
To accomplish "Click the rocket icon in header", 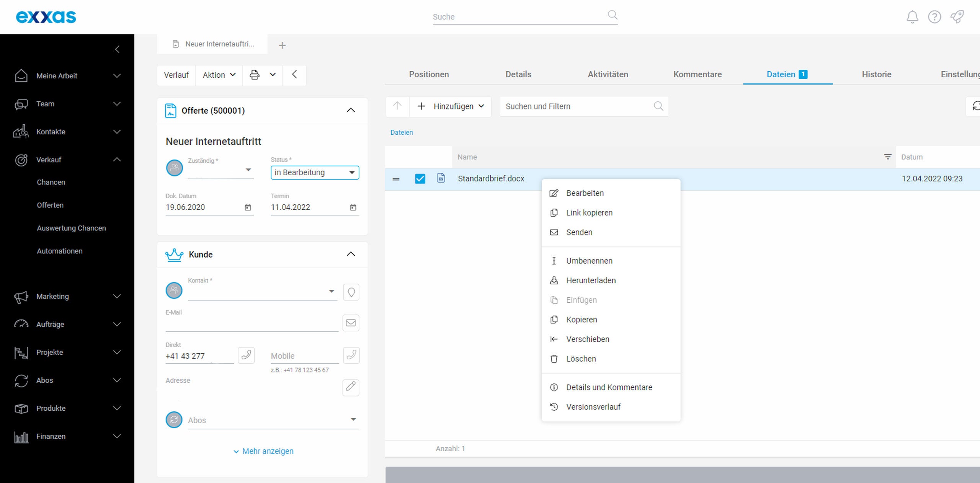I will [x=957, y=17].
